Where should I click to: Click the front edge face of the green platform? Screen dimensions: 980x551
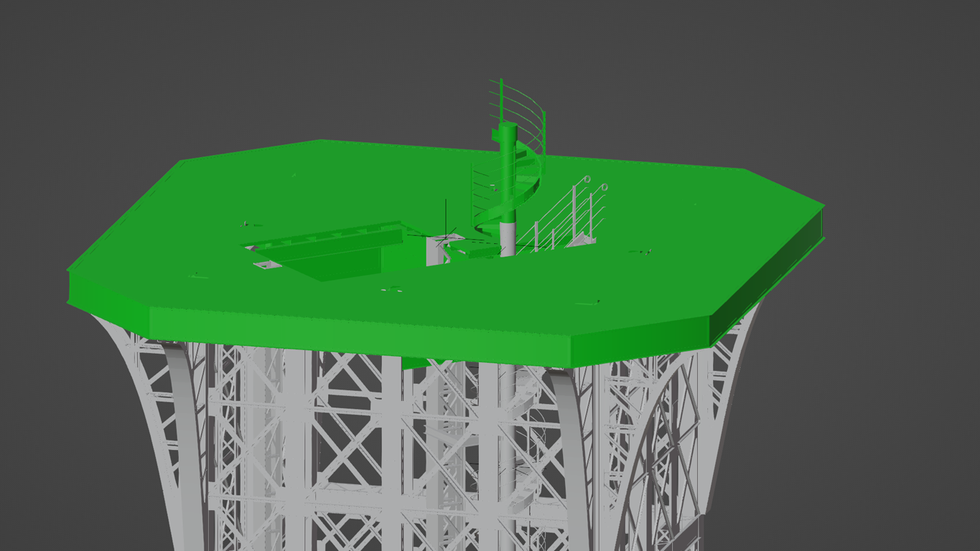[359, 331]
